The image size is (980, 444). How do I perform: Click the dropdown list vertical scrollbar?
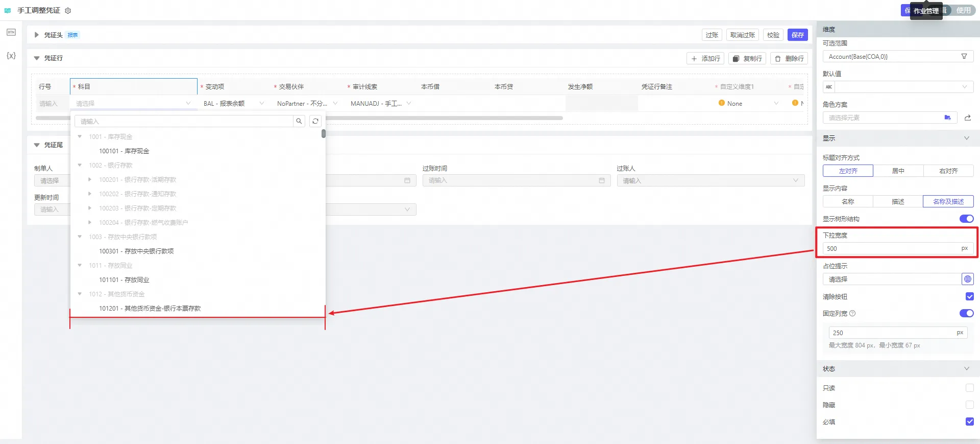pyautogui.click(x=324, y=134)
